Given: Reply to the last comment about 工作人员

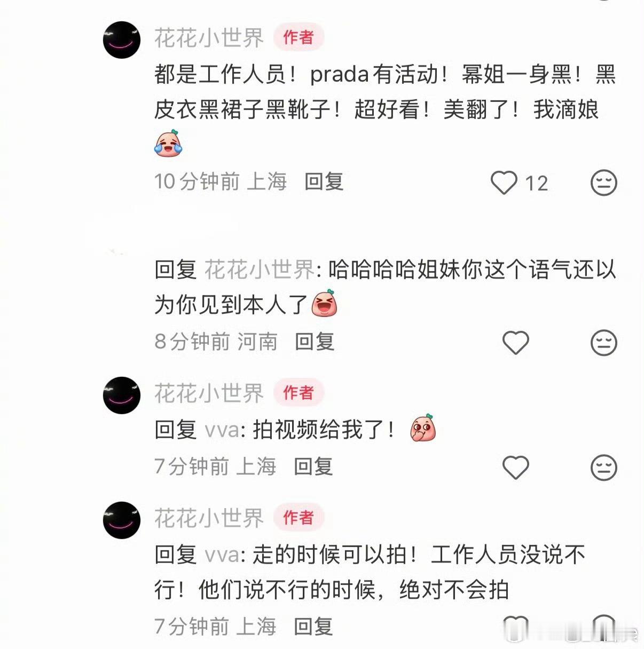Looking at the screenshot, I should pyautogui.click(x=313, y=626).
